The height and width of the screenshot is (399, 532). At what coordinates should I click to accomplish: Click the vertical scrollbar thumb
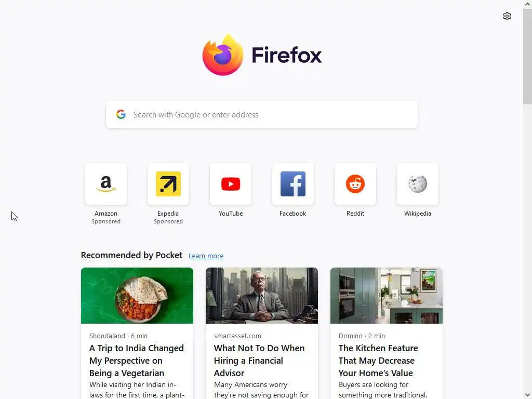527,56
